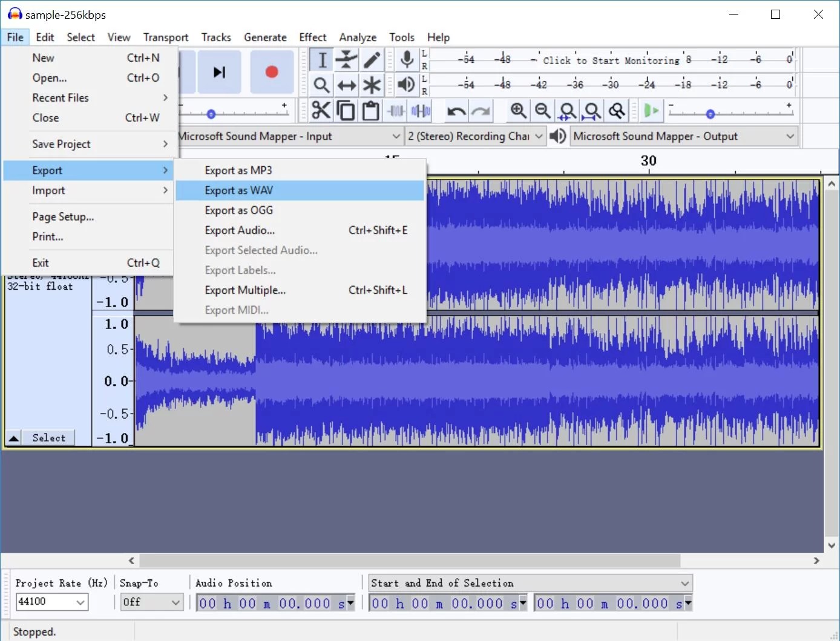This screenshot has height=641, width=840.
Task: Select the Zoom tool
Action: (x=321, y=85)
